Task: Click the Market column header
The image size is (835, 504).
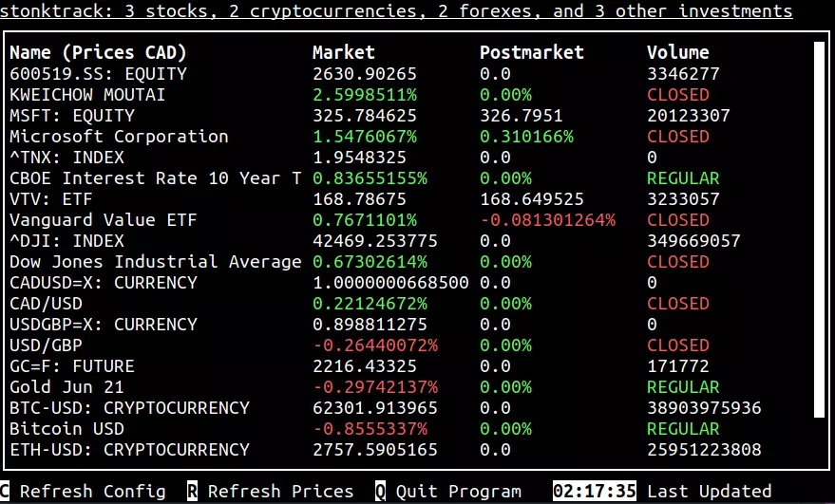Action: (343, 52)
